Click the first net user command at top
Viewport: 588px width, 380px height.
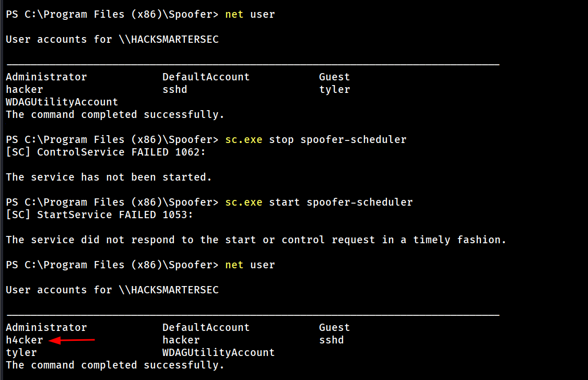[x=250, y=15]
